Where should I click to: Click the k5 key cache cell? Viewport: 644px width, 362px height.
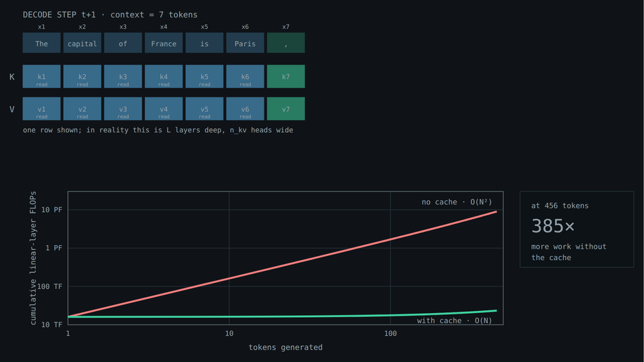(x=204, y=76)
